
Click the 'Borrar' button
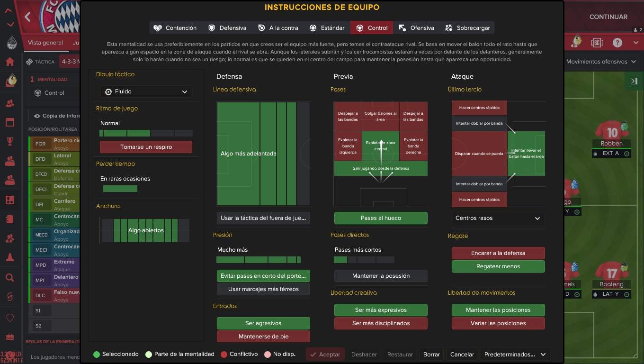[431, 354]
